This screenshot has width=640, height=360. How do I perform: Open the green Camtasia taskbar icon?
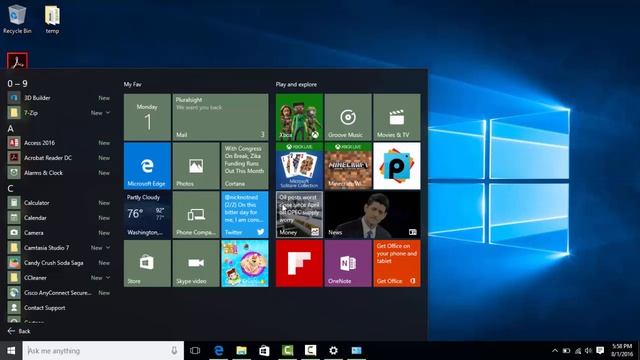[x=288, y=351]
